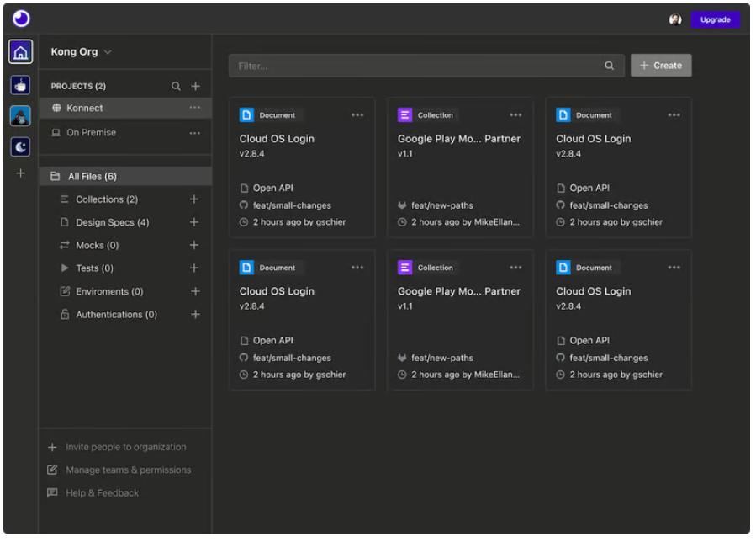Add new item to Collections with plus
Screen dimensions: 756x542
(194, 199)
